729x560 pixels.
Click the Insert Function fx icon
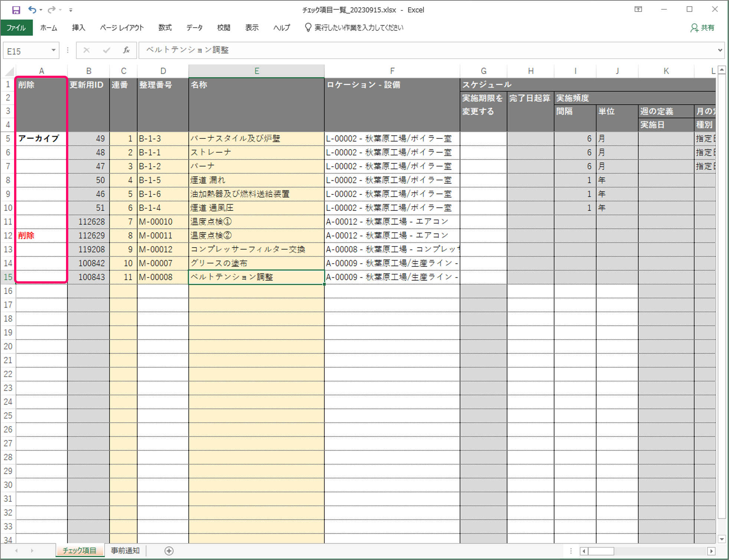[x=126, y=50]
